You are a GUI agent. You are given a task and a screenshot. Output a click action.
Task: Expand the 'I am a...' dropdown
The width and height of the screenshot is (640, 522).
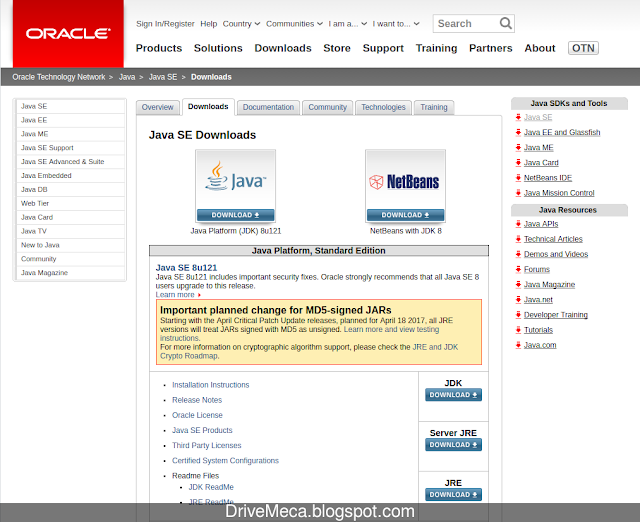348,24
